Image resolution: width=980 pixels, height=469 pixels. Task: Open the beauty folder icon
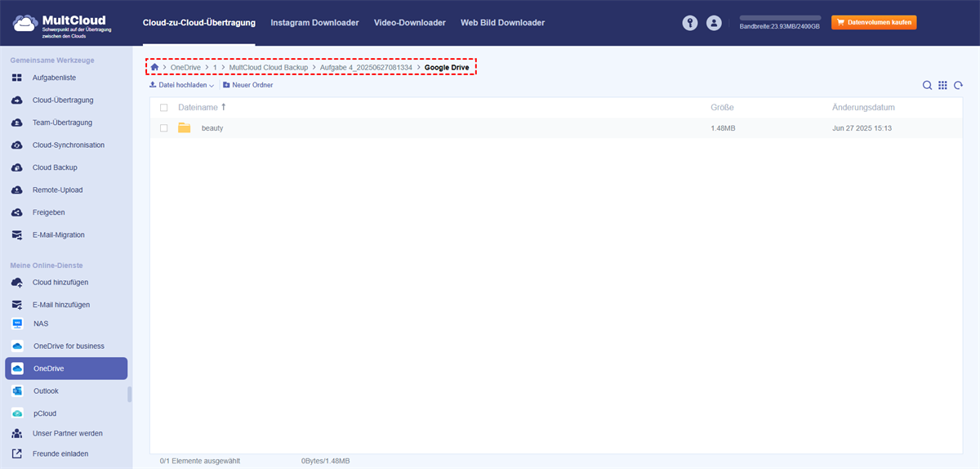[x=185, y=128]
